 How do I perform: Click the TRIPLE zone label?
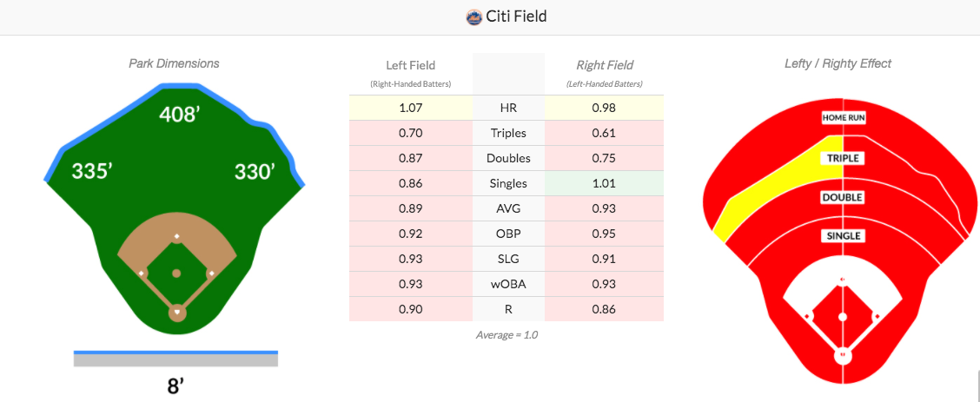(843, 158)
